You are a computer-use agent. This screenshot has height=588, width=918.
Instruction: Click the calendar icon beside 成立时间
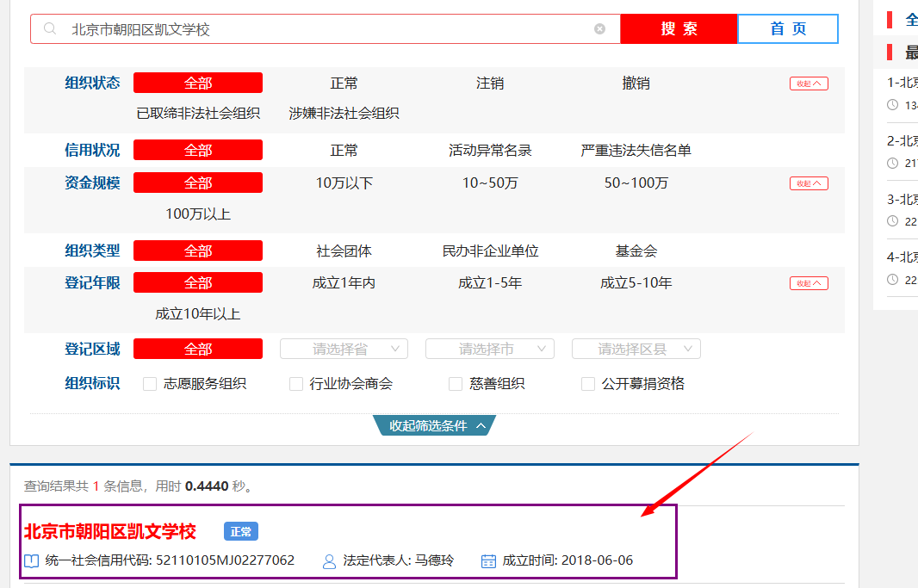tap(488, 561)
